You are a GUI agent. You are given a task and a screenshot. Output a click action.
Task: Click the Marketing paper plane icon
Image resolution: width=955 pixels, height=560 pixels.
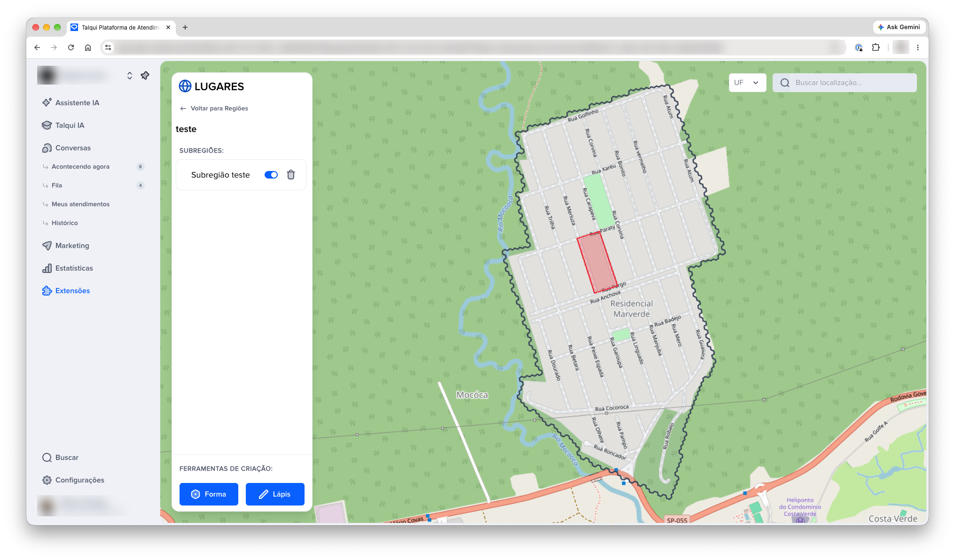[47, 245]
